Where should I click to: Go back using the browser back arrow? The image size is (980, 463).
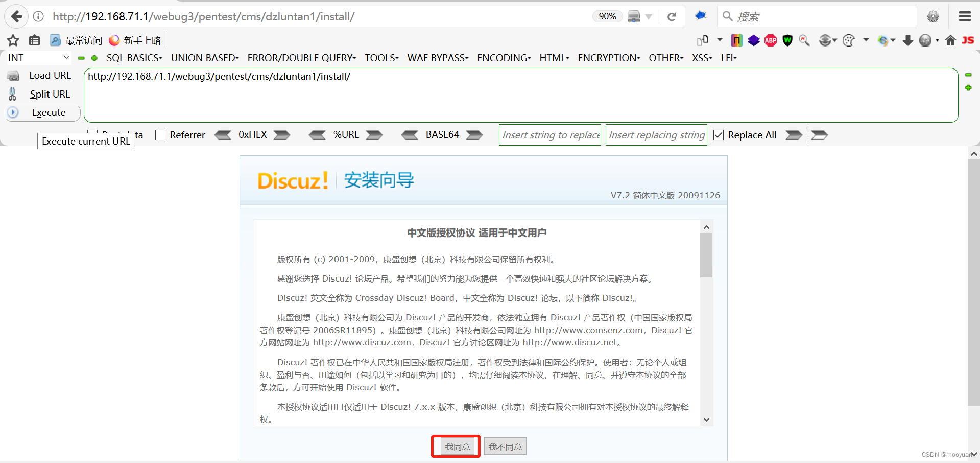(x=16, y=16)
